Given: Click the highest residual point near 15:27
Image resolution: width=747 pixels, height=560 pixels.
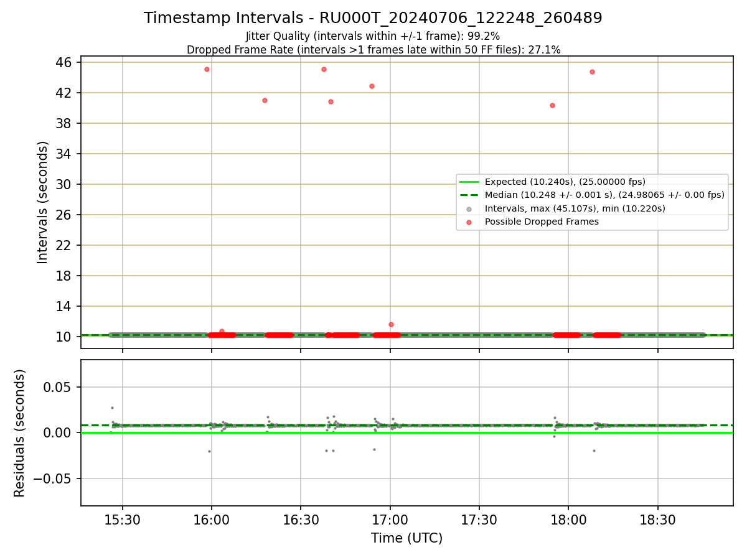Looking at the screenshot, I should 112,408.
